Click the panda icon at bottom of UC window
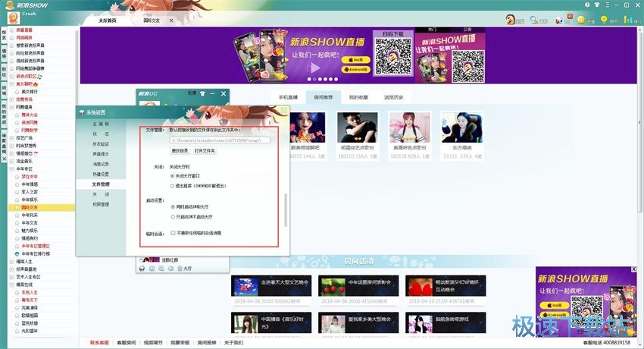 (x=142, y=269)
